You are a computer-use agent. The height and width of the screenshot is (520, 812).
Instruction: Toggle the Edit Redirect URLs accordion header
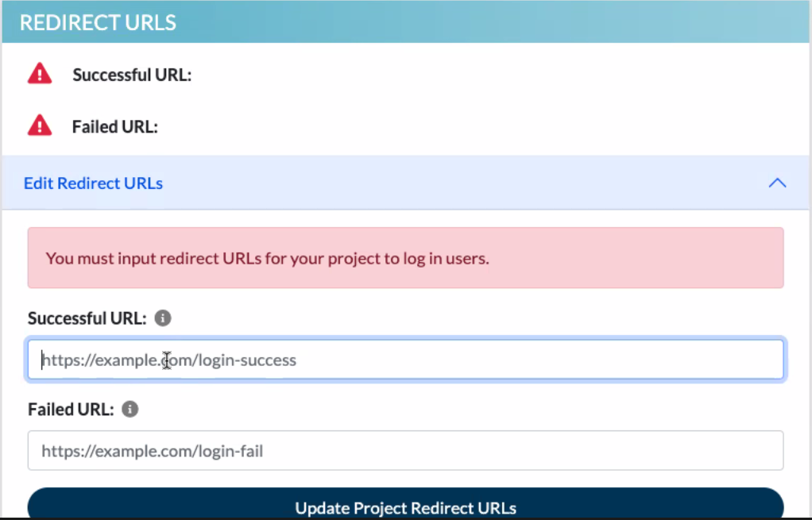405,183
